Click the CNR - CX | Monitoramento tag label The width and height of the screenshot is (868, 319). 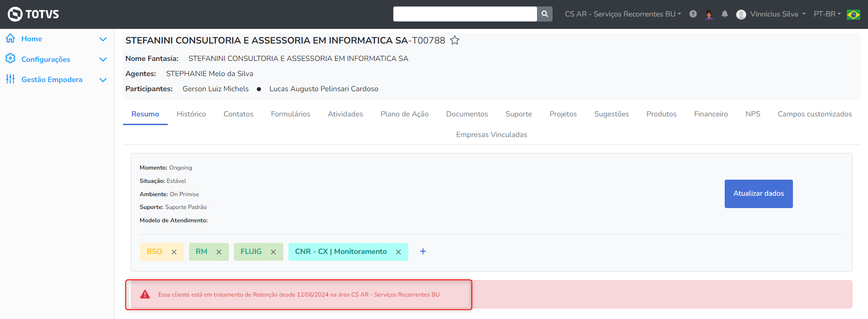point(341,252)
